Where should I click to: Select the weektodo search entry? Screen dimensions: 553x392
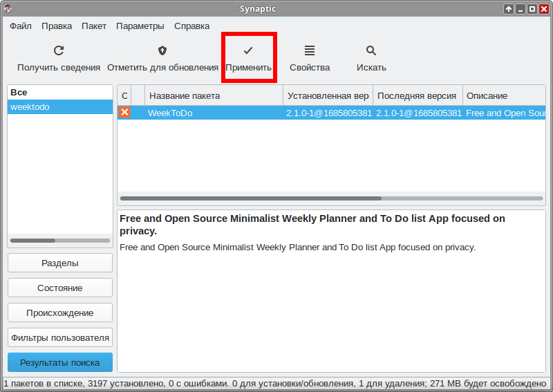click(x=60, y=107)
